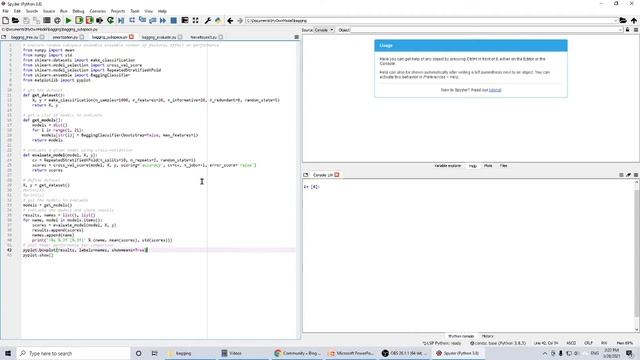Open OBS from the taskbar
Image resolution: width=640 pixels, height=360 pixels.
pyautogui.click(x=405, y=353)
